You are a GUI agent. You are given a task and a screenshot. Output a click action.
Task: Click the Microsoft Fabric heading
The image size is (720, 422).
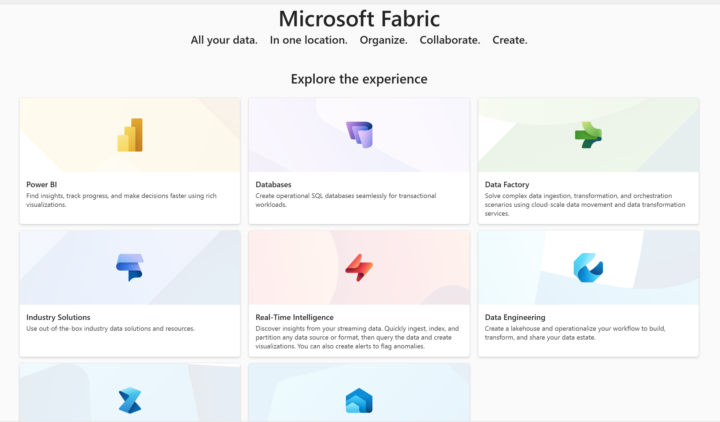tap(359, 19)
